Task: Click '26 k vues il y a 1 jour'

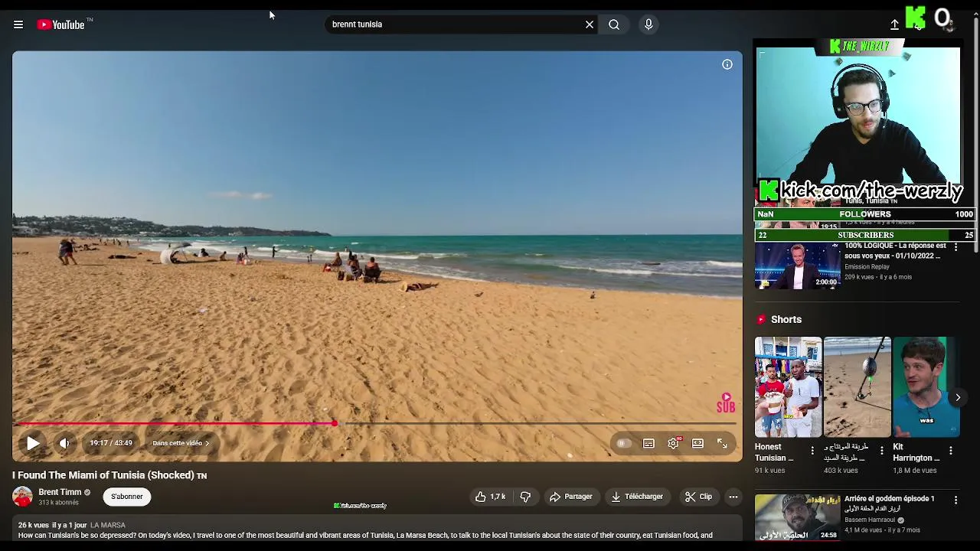Action: 52,525
